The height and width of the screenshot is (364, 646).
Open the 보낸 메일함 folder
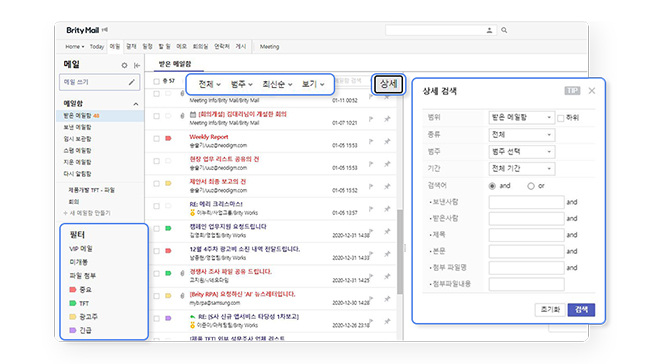(x=77, y=127)
